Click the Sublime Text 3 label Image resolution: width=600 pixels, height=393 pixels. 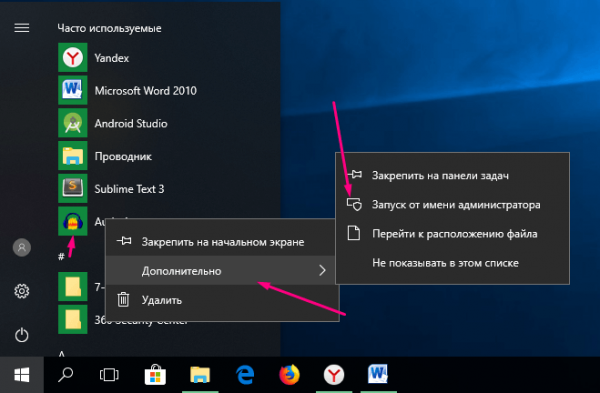(129, 189)
